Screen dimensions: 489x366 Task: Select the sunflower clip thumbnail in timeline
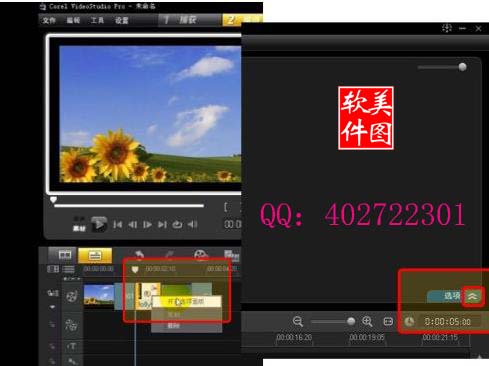tap(99, 295)
